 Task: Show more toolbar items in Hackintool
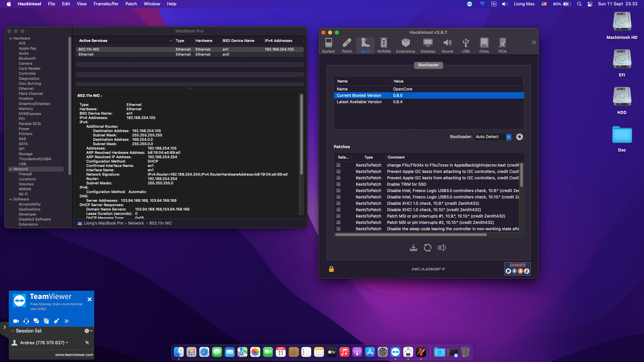534,43
